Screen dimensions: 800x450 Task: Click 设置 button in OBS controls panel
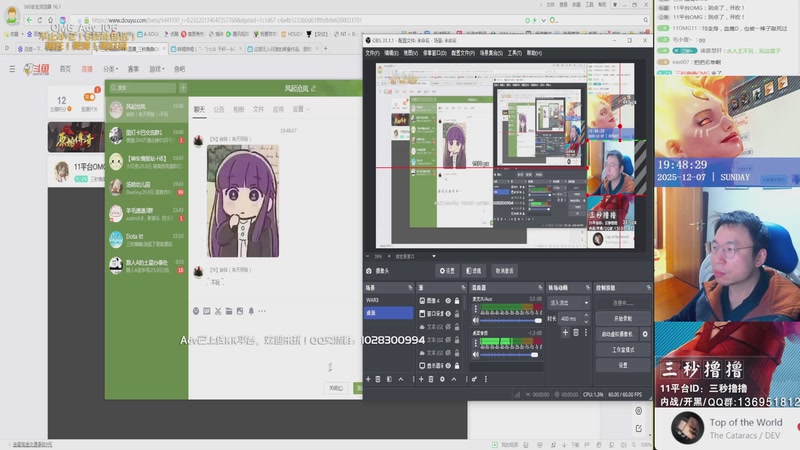pos(622,365)
